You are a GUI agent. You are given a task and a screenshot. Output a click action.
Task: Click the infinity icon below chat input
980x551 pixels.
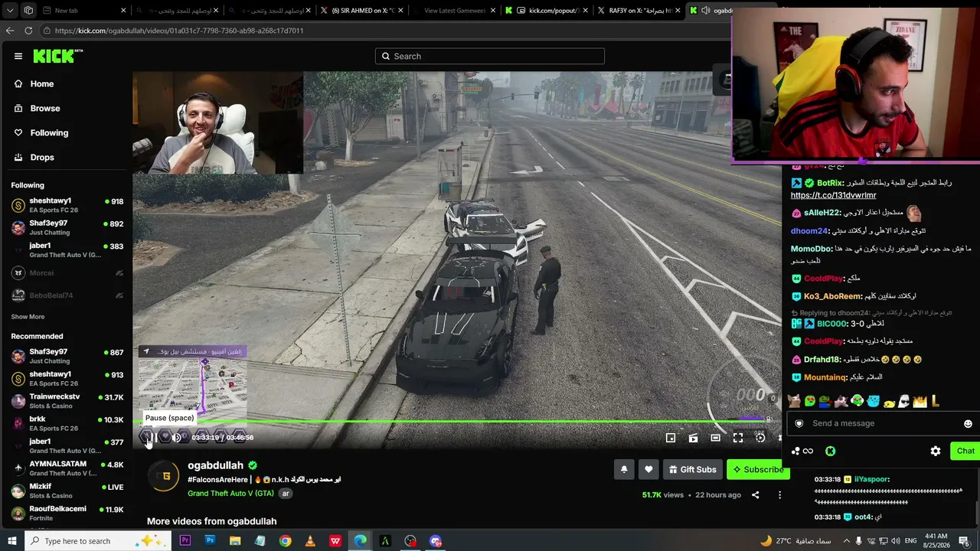coord(808,452)
